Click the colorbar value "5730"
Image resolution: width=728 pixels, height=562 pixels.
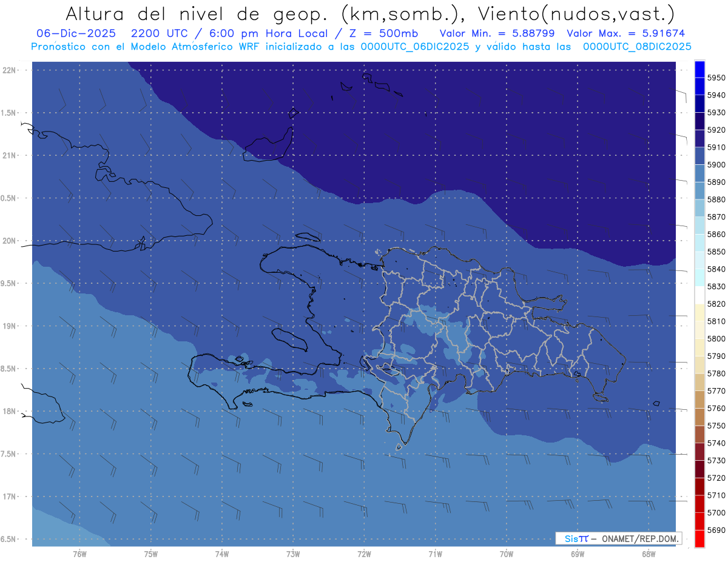[x=716, y=461]
